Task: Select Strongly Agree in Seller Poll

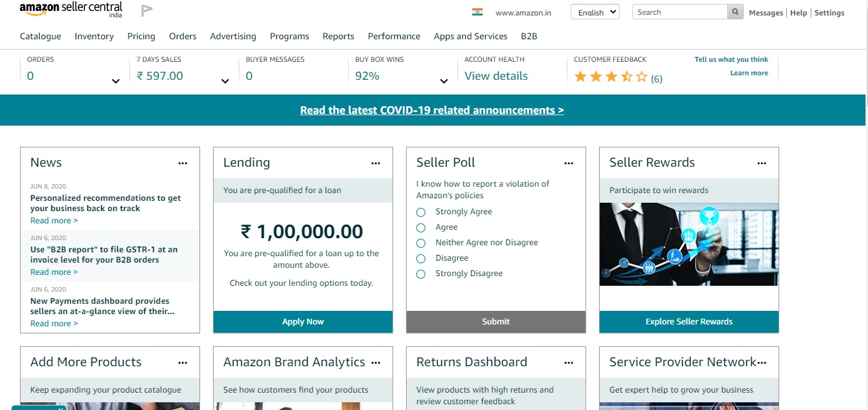Action: pyautogui.click(x=421, y=212)
